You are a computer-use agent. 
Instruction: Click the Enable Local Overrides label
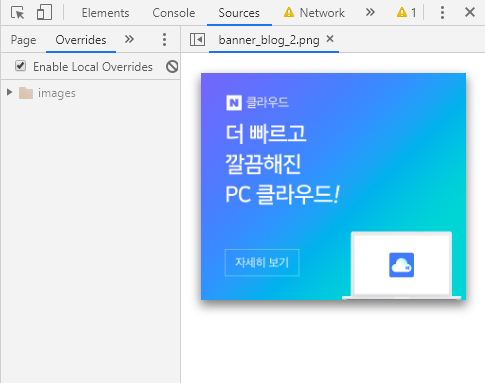pos(93,67)
